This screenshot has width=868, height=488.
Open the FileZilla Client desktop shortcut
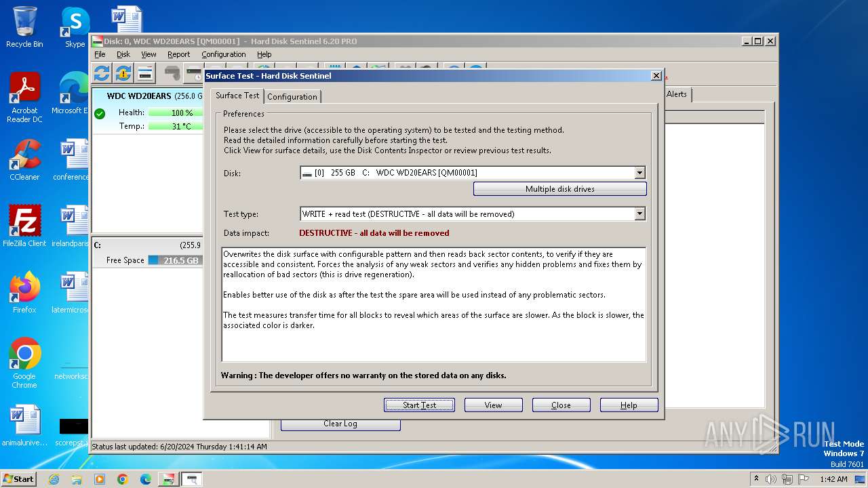tap(24, 226)
